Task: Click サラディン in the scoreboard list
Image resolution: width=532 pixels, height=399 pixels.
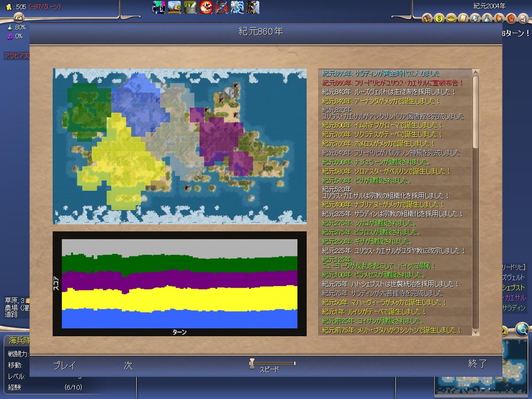Action: (x=514, y=308)
